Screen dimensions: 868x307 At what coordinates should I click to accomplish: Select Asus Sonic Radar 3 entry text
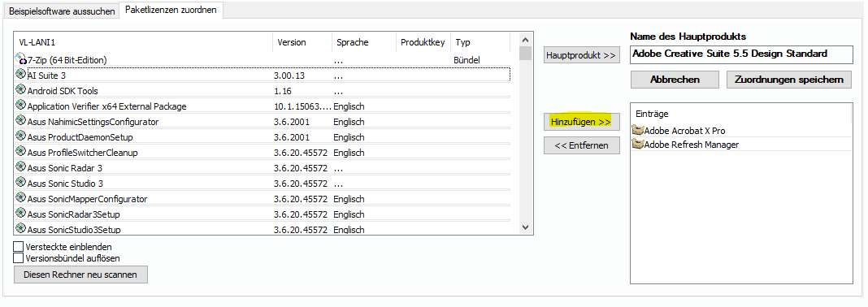pos(65,168)
